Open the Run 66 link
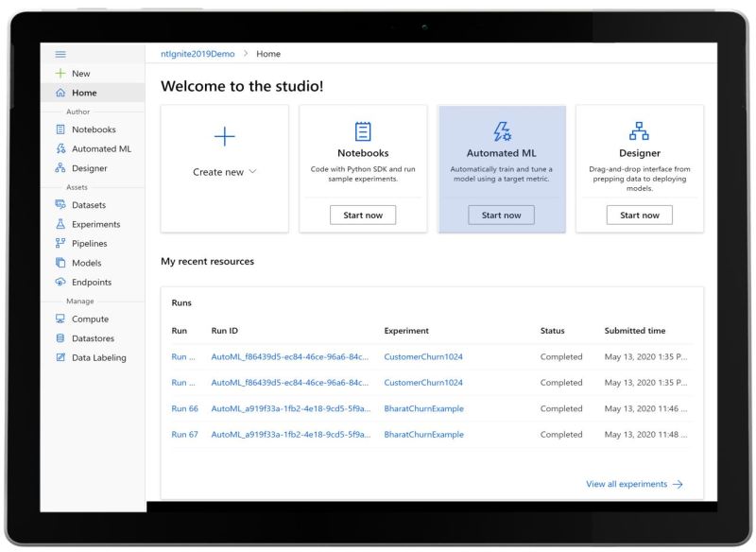The width and height of the screenshot is (756, 552). coord(184,408)
